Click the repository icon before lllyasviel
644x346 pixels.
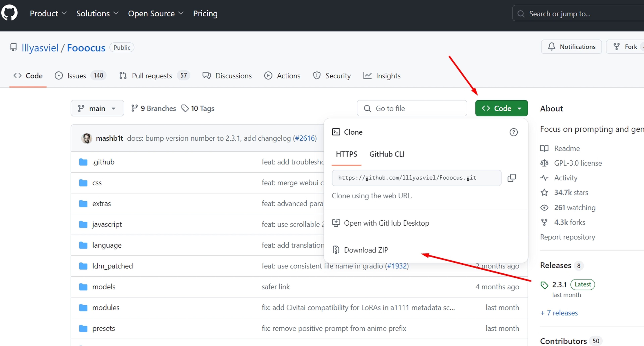tap(13, 47)
